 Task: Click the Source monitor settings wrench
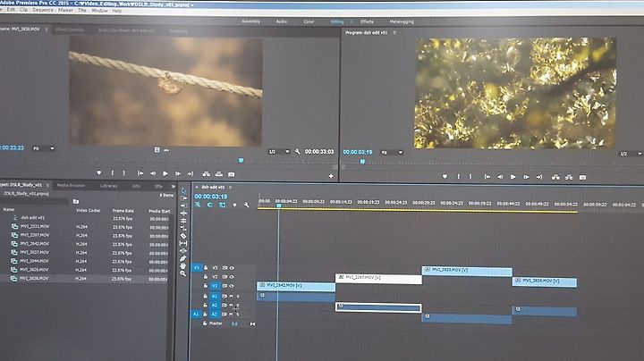click(x=297, y=151)
